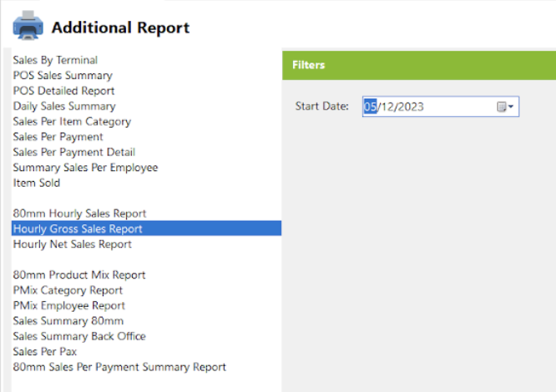Screen dimensions: 556x392
Task: Choose 80mm Hourly Sales Report
Action: (x=79, y=214)
